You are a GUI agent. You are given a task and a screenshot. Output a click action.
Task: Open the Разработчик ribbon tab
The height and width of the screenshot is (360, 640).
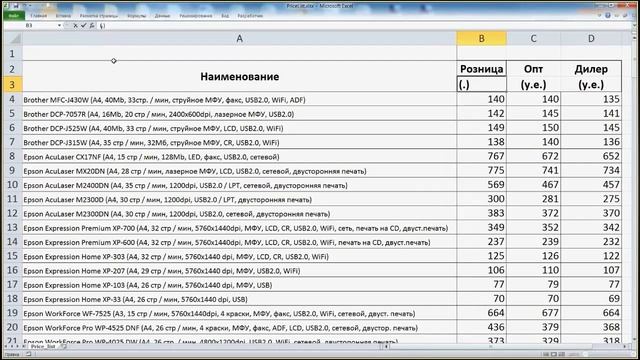(250, 16)
